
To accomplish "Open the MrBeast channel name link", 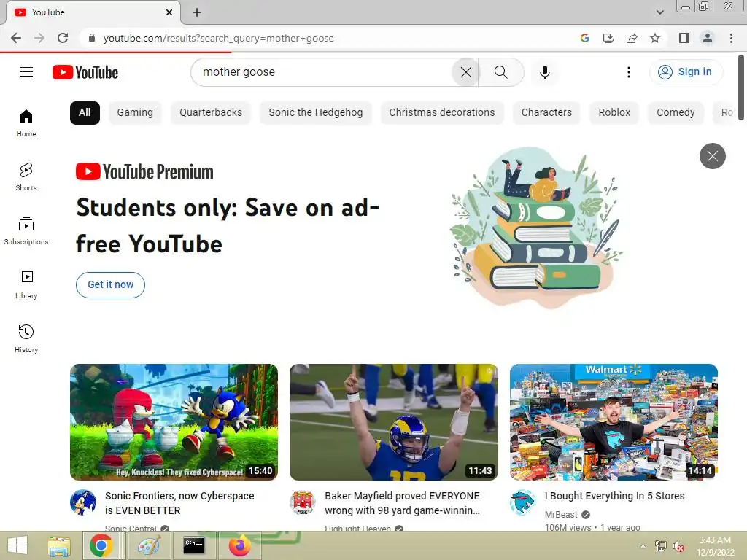I will (561, 515).
